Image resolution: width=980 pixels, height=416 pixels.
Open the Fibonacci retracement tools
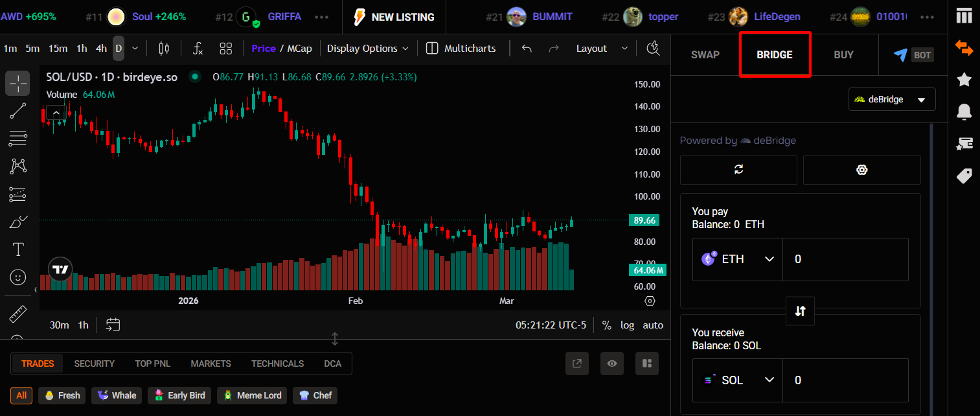point(18,138)
